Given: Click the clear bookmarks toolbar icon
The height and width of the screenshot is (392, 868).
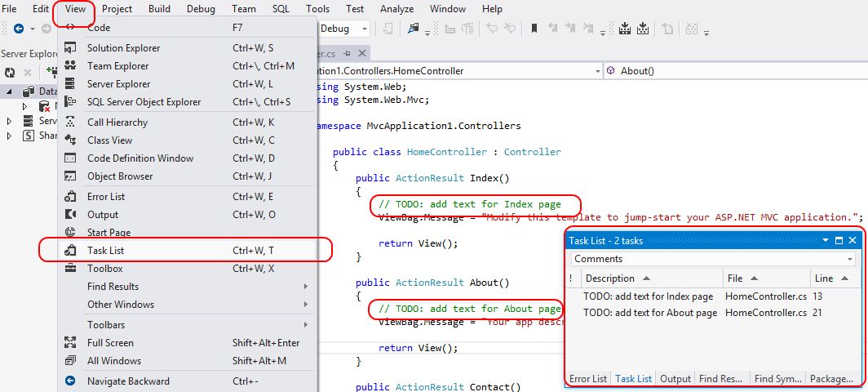Looking at the screenshot, I should tap(588, 29).
